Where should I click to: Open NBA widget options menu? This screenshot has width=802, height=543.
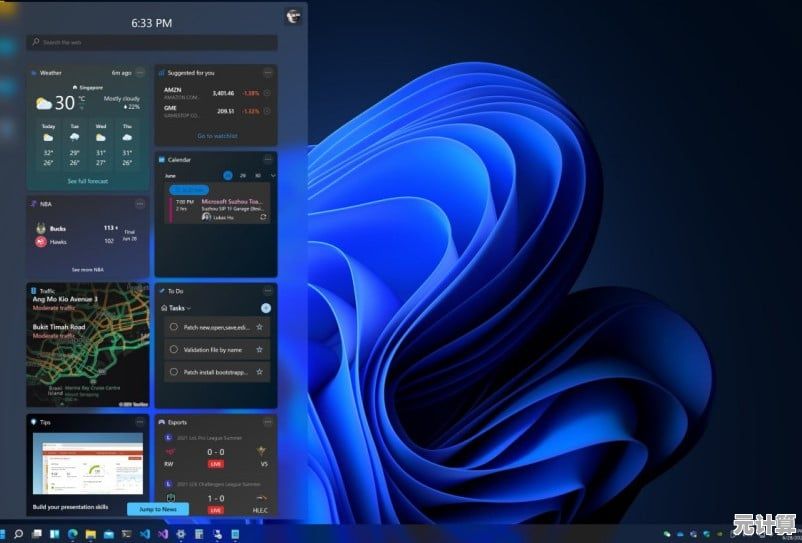(x=140, y=203)
